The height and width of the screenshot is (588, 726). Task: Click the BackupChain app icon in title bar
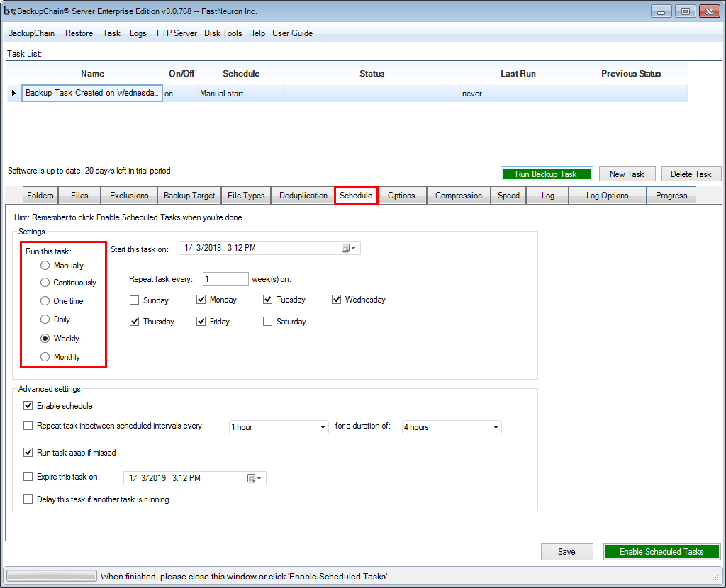tap(9, 11)
